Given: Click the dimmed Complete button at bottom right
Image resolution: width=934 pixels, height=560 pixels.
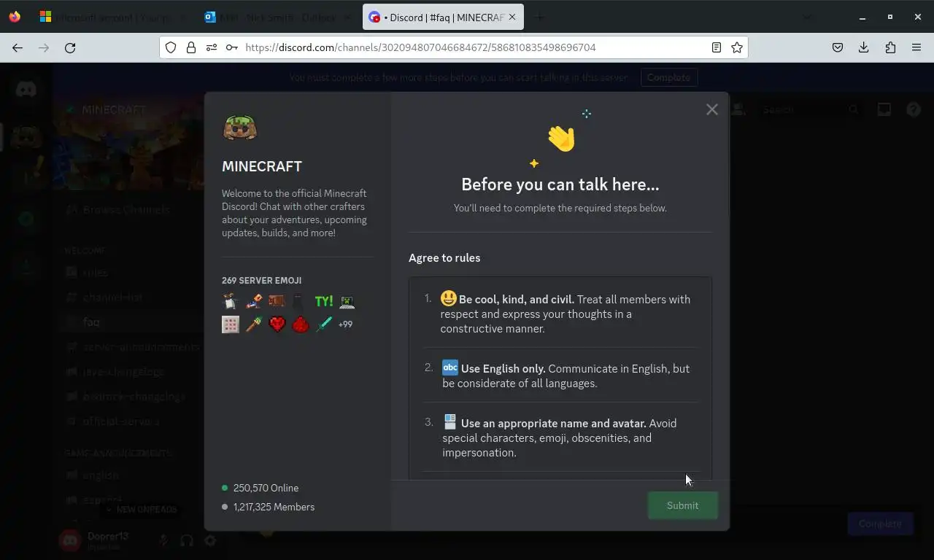Looking at the screenshot, I should click(x=880, y=524).
